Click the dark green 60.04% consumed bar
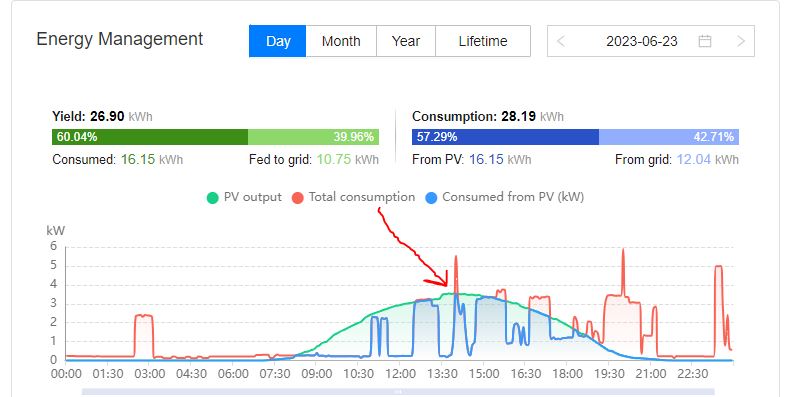Image resolution: width=796 pixels, height=397 pixels. click(150, 137)
